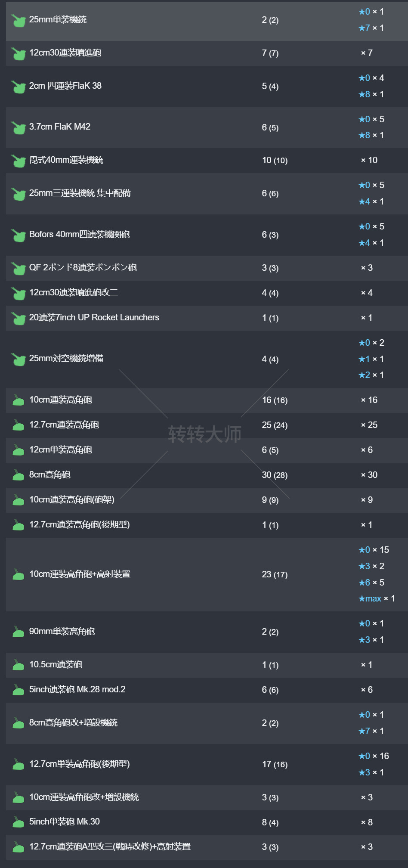Click the 25mm単装機銃 machine gun icon

point(18,20)
